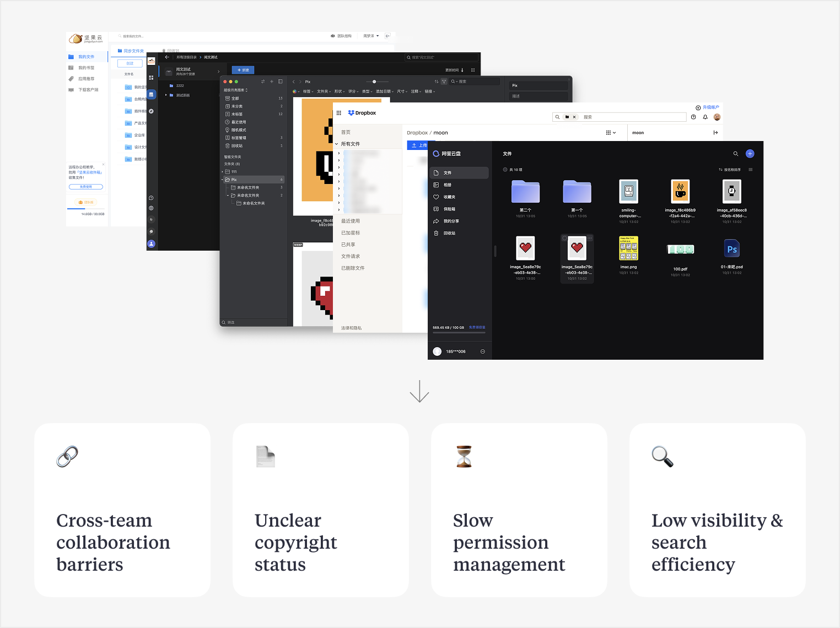Image resolution: width=840 pixels, height=628 pixels.
Task: Select 收藏夹 favorites in 阿里云盘 sidebar
Action: [x=449, y=197]
